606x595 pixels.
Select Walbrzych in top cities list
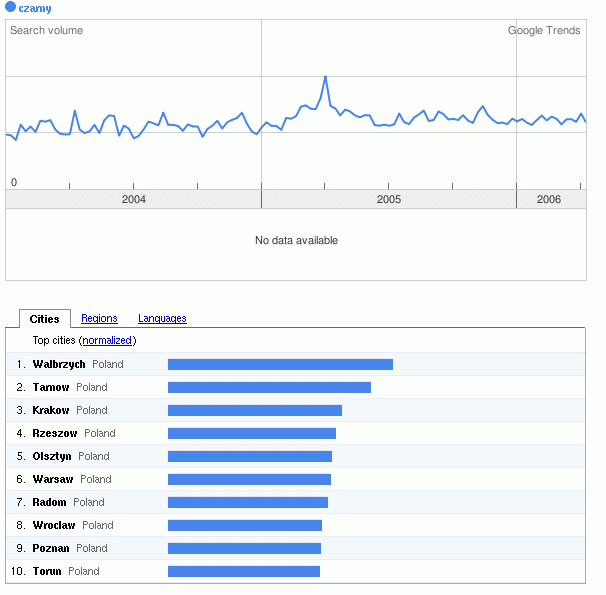pyautogui.click(x=59, y=364)
